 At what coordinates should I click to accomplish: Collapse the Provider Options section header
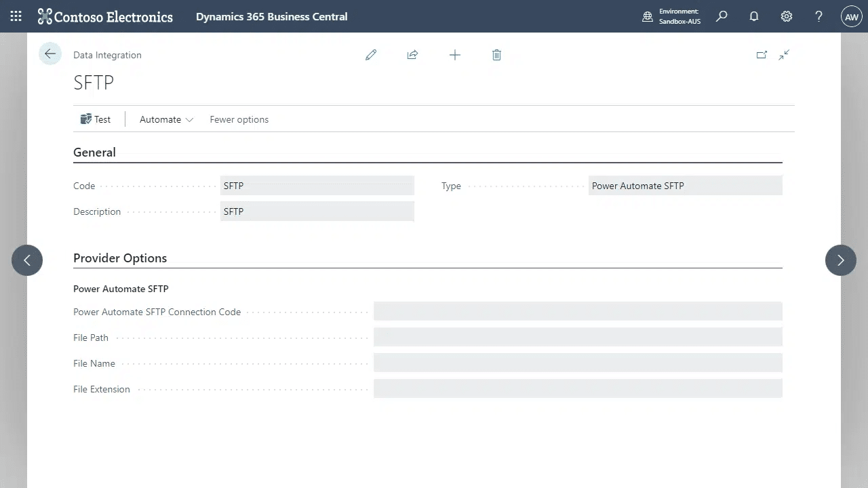[120, 258]
